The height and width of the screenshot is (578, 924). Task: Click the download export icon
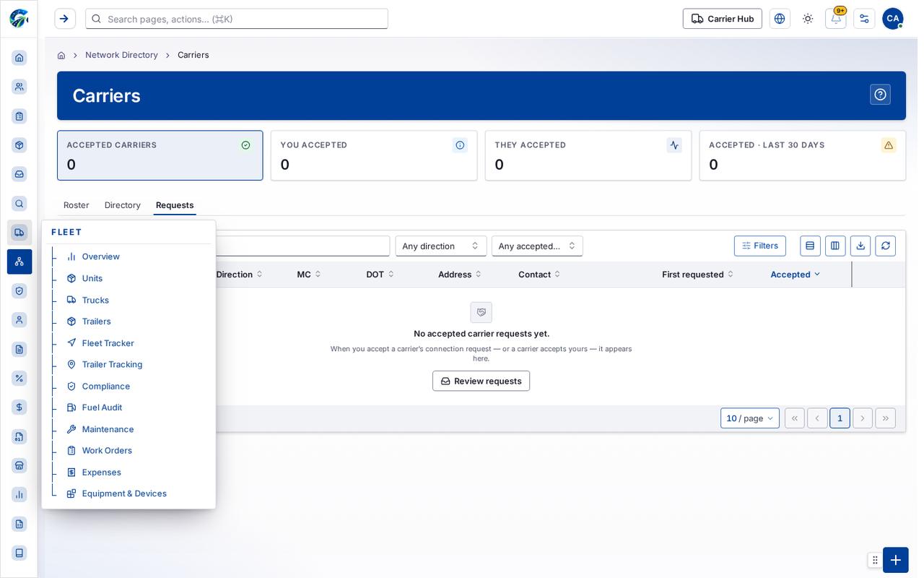pos(860,246)
